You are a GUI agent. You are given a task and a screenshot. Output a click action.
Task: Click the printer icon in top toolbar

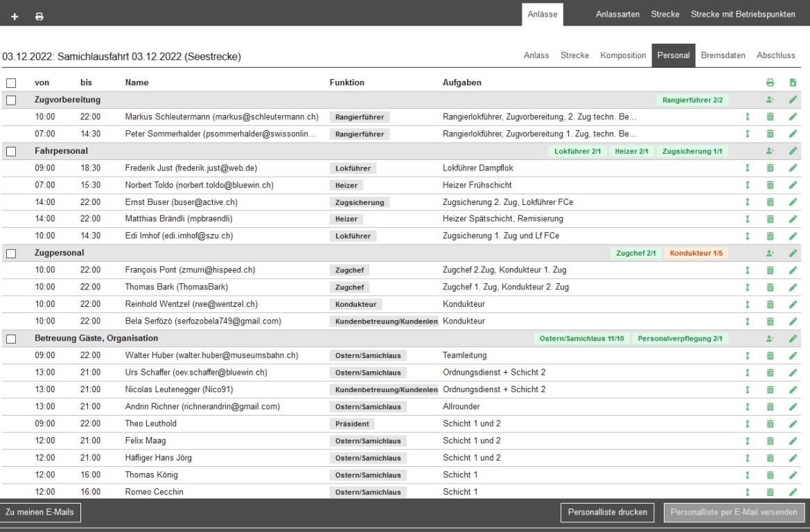click(x=39, y=15)
